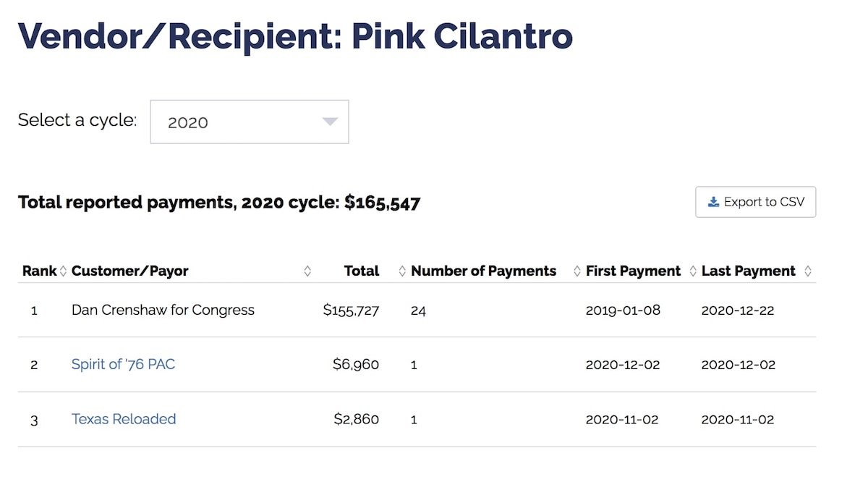Open the Spirit of '76 PAC link

(123, 364)
